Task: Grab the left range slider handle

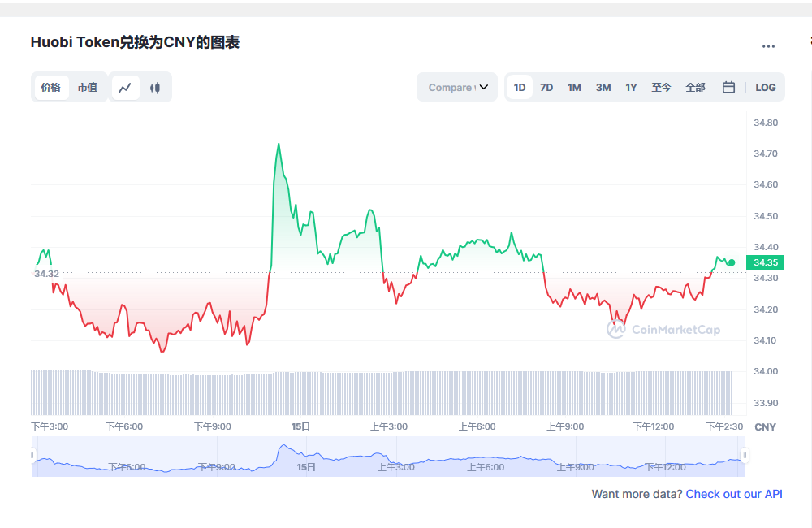Action: pyautogui.click(x=32, y=456)
